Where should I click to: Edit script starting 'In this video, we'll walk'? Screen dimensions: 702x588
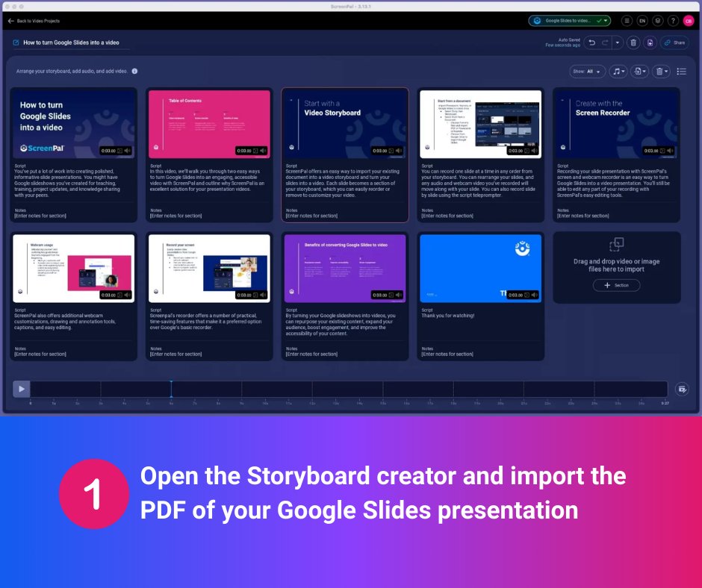[x=208, y=180]
